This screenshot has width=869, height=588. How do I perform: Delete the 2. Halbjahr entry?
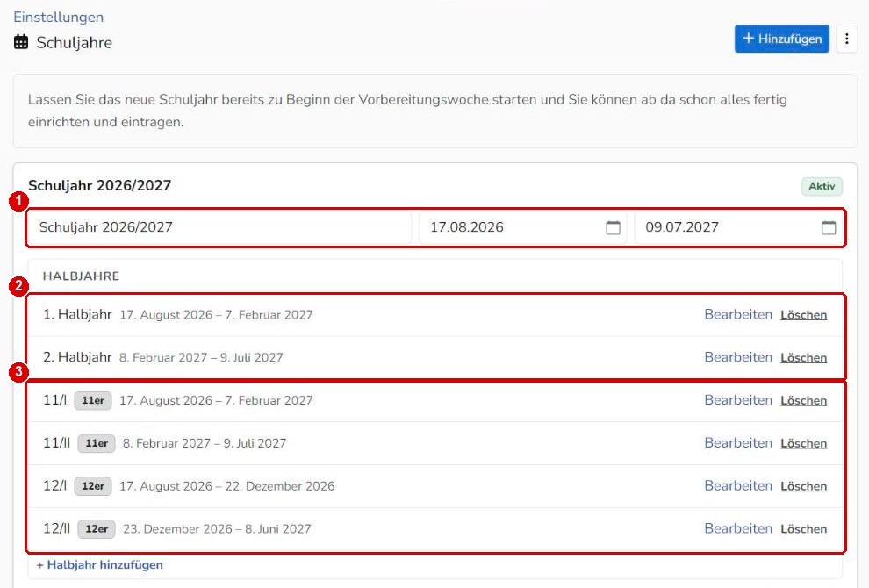(803, 357)
